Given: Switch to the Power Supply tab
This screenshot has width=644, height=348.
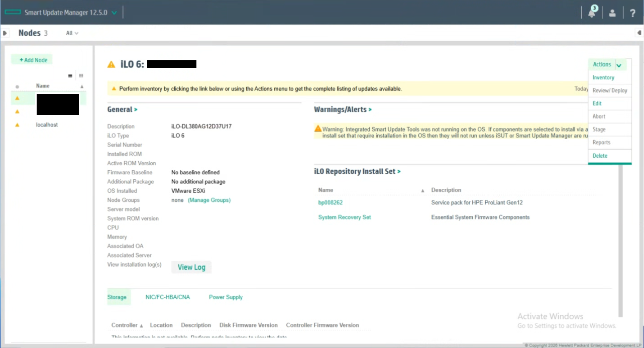Looking at the screenshot, I should pos(226,297).
